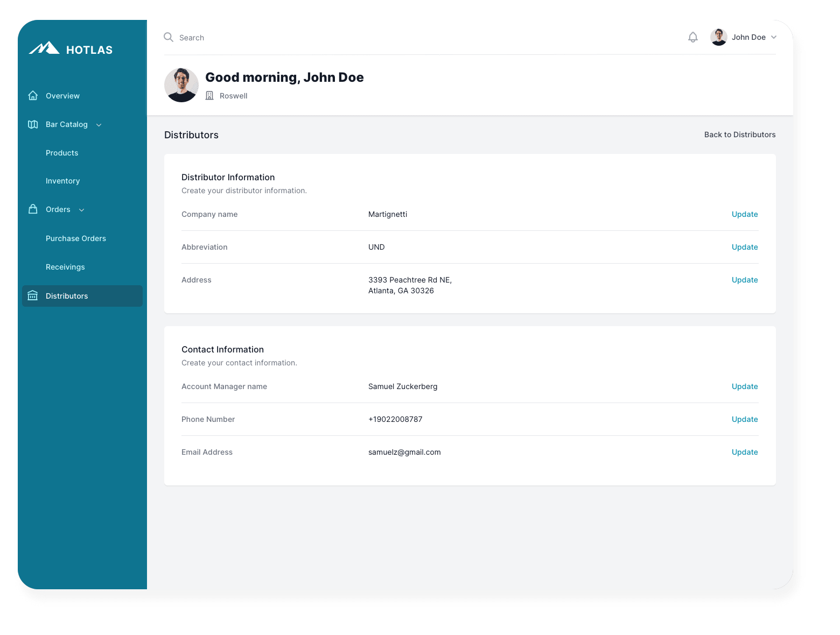Open the Inventory page

pyautogui.click(x=62, y=181)
